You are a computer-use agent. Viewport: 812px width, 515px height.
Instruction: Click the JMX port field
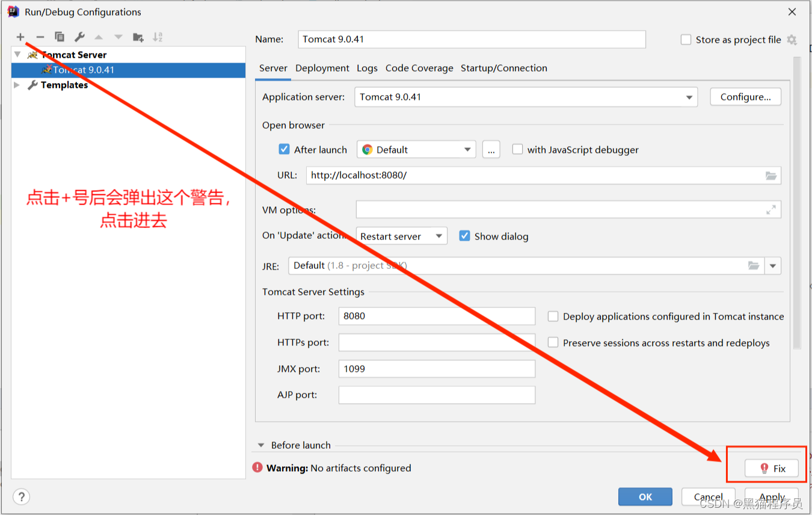(x=437, y=369)
